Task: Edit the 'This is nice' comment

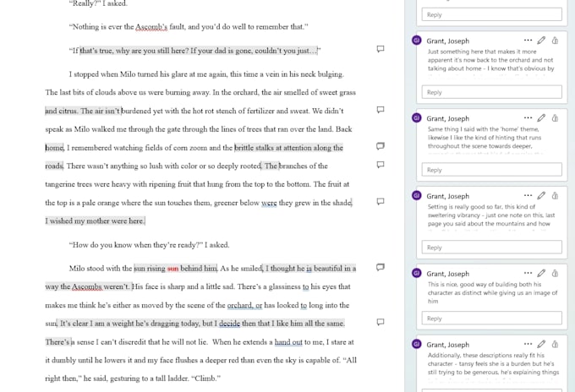Action: 541,273
